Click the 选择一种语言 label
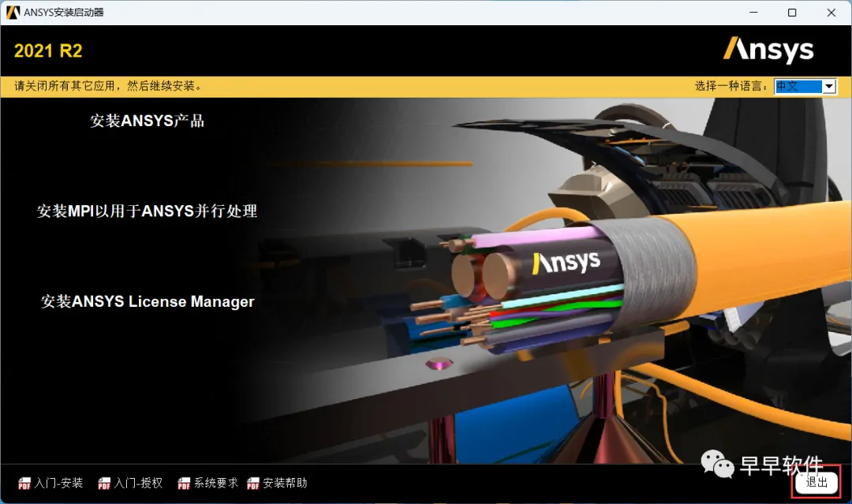Image resolution: width=852 pixels, height=504 pixels. pyautogui.click(x=731, y=86)
